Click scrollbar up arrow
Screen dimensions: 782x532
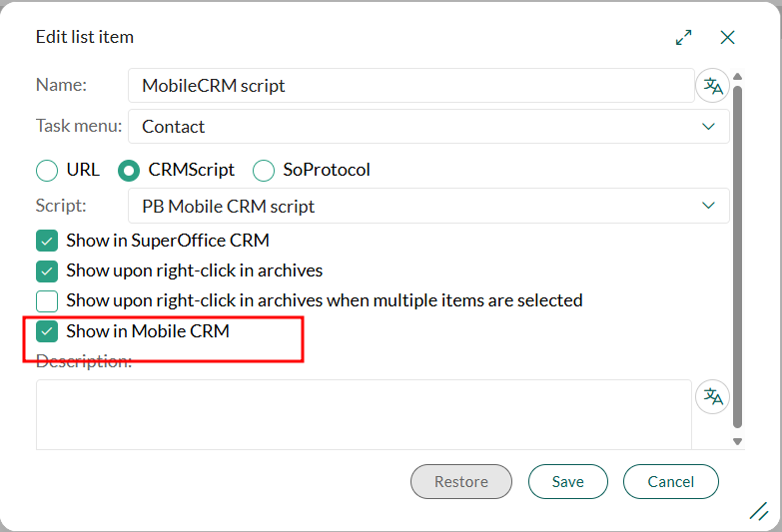738,77
